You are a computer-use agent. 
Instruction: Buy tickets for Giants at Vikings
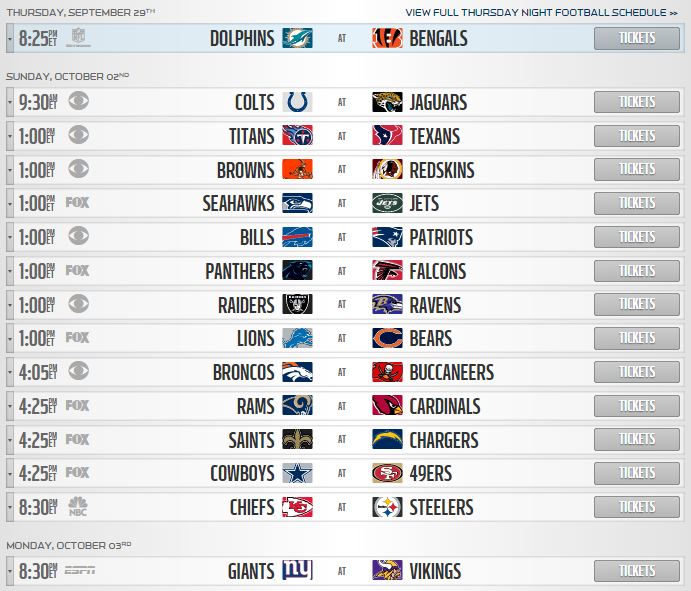click(x=637, y=571)
